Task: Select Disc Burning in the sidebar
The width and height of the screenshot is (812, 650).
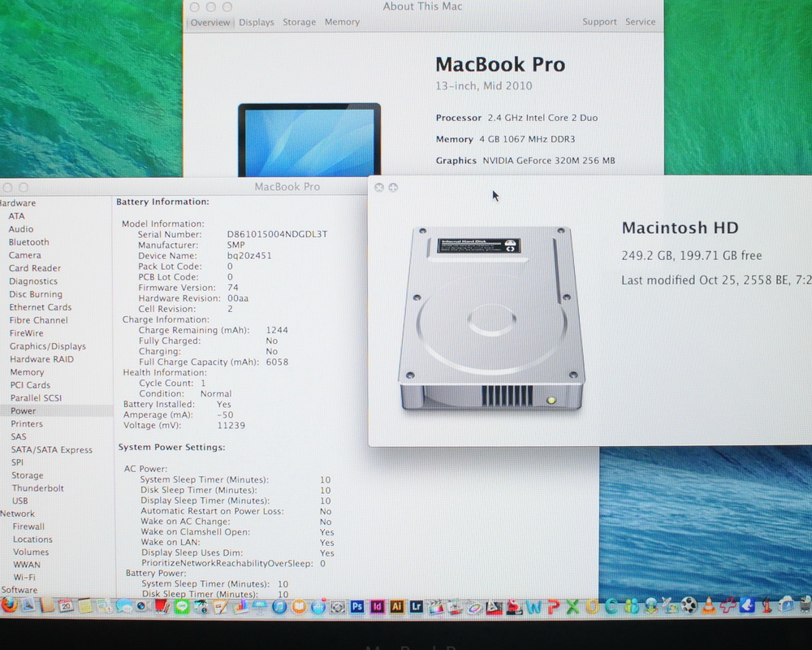Action: pos(36,294)
